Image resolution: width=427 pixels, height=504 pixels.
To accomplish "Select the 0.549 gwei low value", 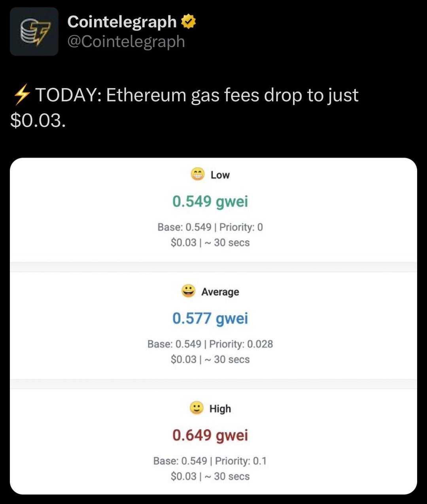I will [x=210, y=201].
